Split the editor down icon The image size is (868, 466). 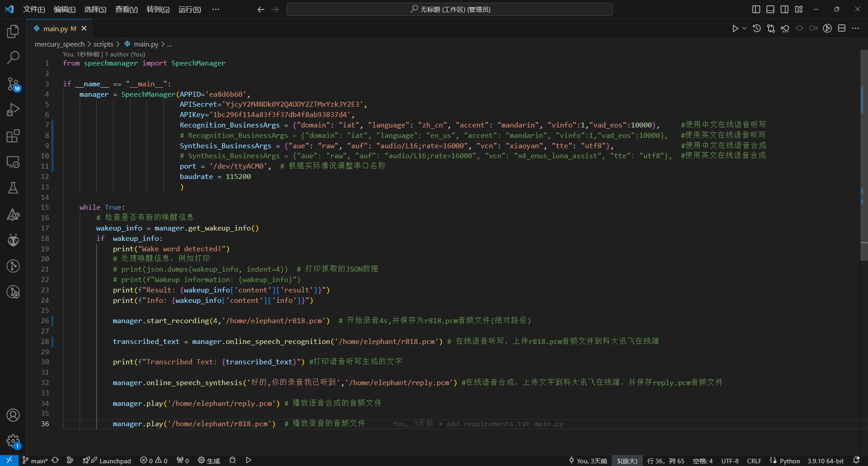click(842, 28)
